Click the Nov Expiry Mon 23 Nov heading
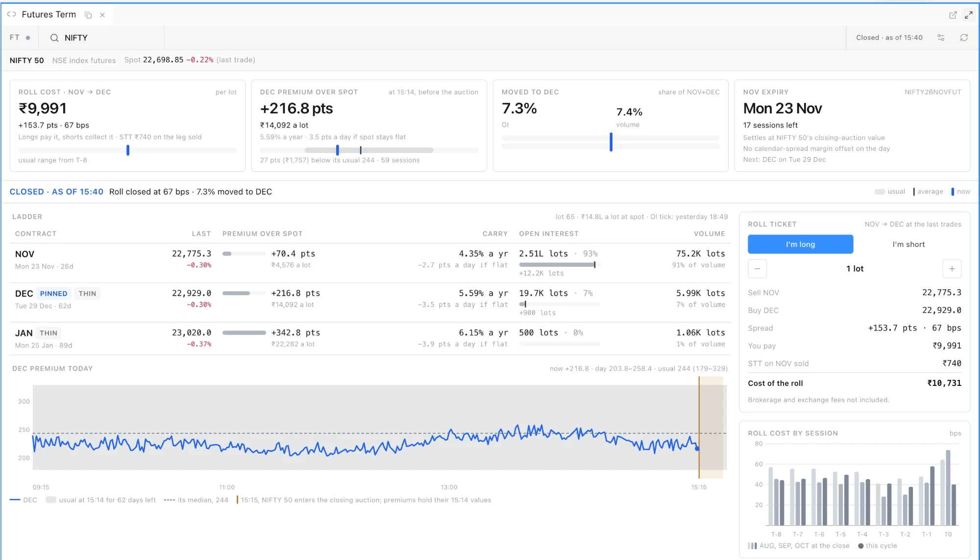Image resolution: width=980 pixels, height=560 pixels. (783, 108)
